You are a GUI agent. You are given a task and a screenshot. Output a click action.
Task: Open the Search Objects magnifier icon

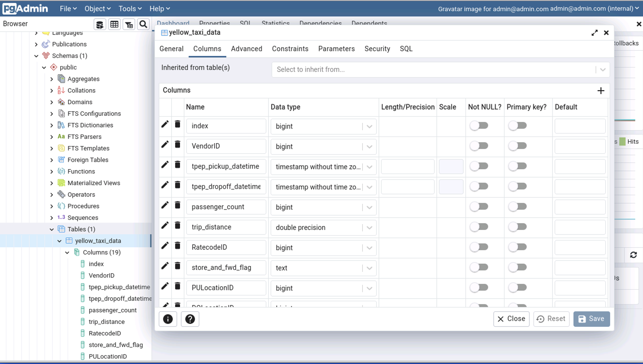[143, 25]
